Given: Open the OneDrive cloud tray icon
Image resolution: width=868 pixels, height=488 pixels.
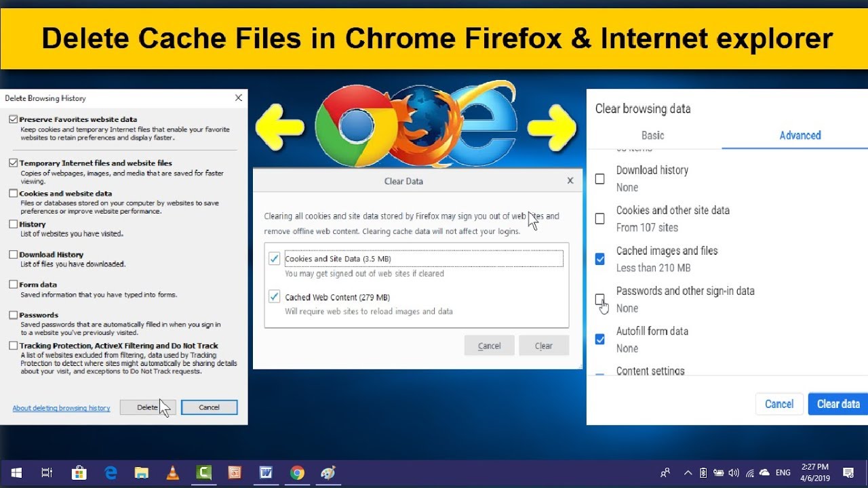Looking at the screenshot, I should click(x=765, y=472).
